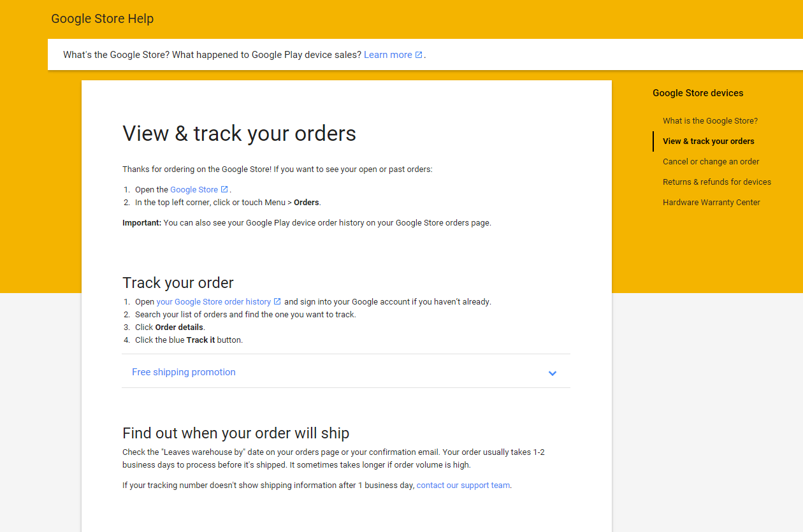Click the Google Store devices sidebar heading
This screenshot has height=532, width=803.
click(x=698, y=93)
